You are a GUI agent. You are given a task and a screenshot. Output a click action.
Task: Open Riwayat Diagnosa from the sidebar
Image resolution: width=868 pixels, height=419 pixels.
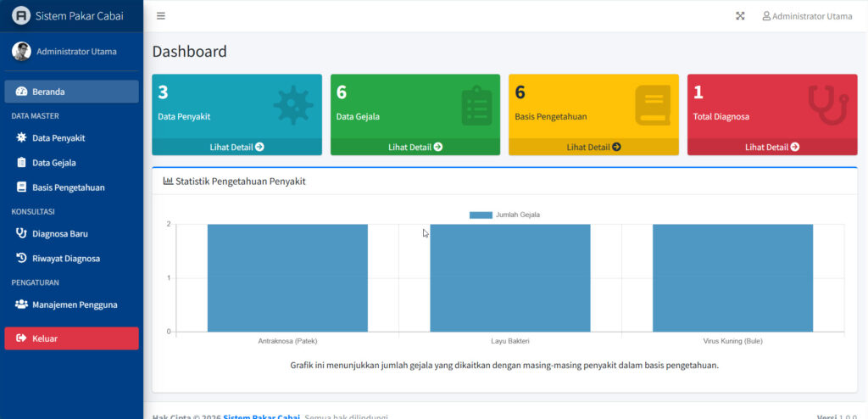tap(65, 259)
